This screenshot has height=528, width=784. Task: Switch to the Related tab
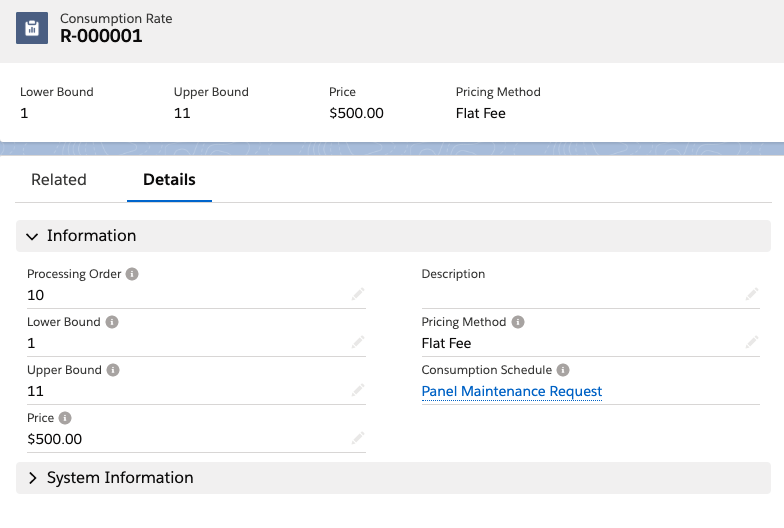59,180
